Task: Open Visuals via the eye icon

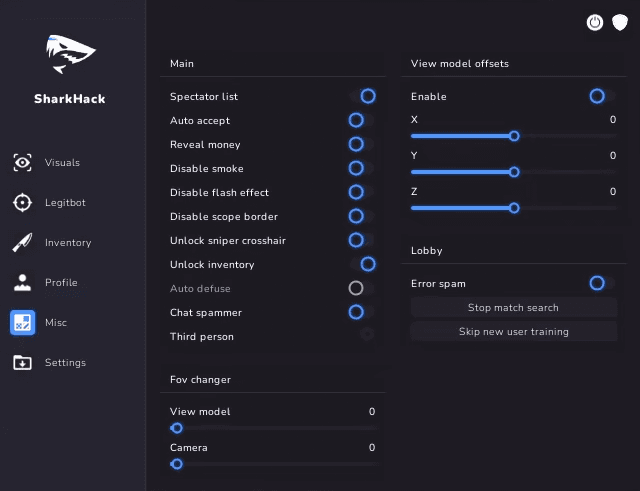Action: point(22,162)
